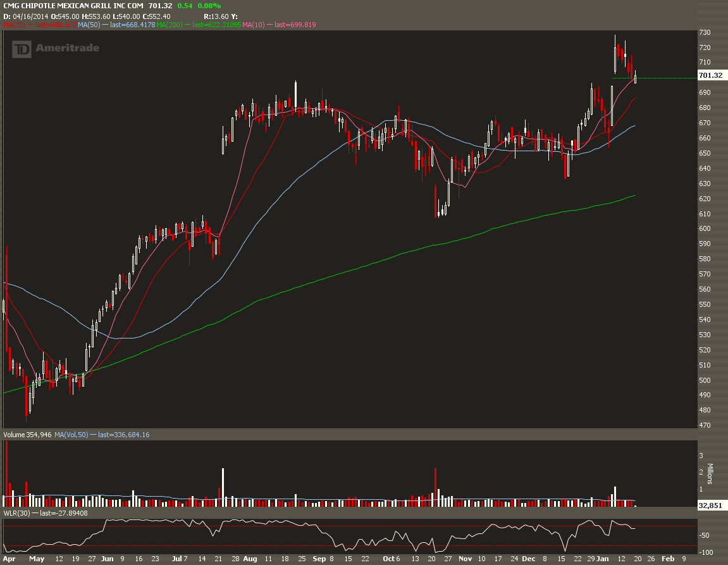Click the tall red volume bar in October
728x565 pixels.
(x=436, y=487)
